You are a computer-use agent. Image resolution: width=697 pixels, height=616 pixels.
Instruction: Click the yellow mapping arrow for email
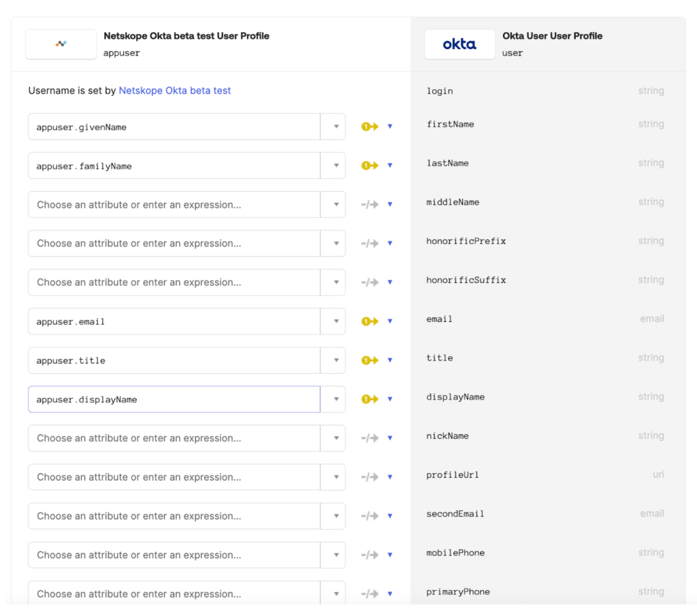(370, 321)
